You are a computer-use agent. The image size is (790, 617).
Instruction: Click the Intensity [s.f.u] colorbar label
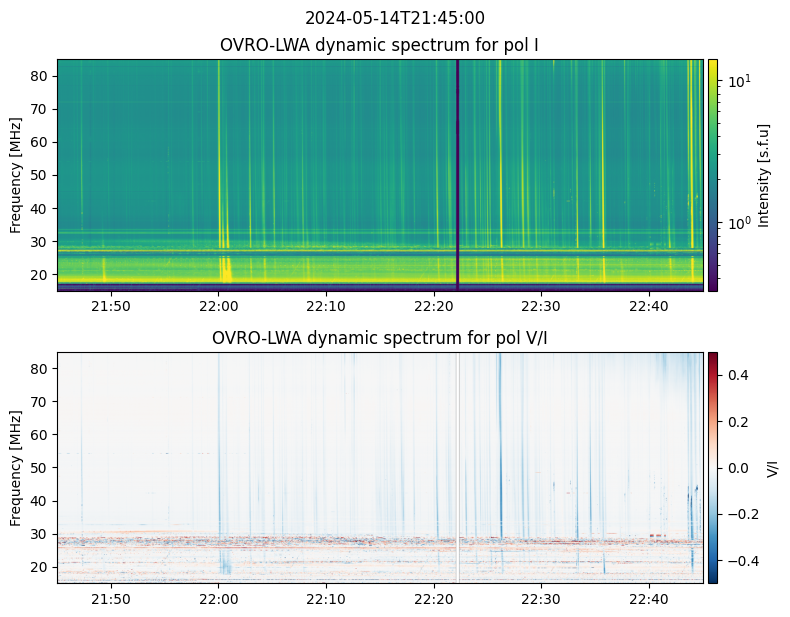tap(764, 175)
